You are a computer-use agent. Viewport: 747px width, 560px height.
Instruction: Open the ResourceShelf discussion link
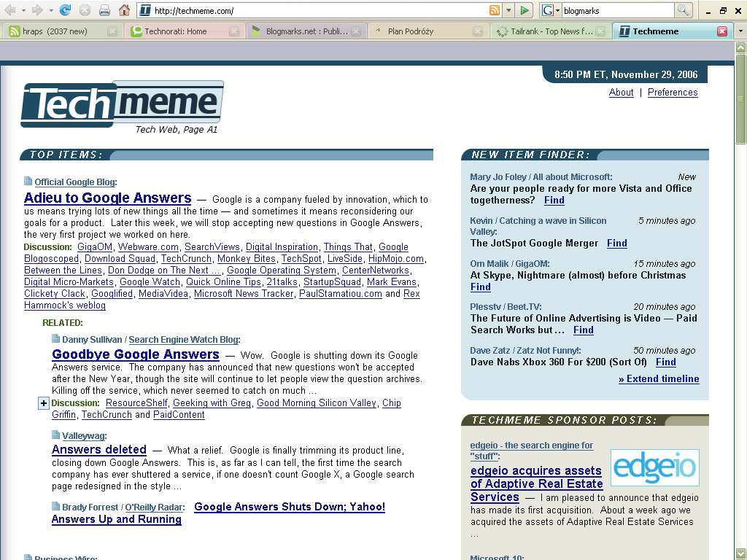pos(136,402)
